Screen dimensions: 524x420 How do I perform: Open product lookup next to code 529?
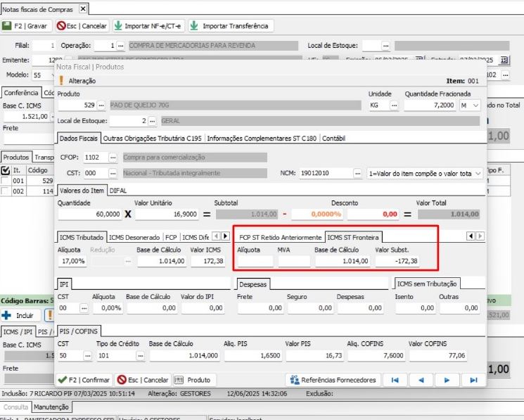(101, 105)
